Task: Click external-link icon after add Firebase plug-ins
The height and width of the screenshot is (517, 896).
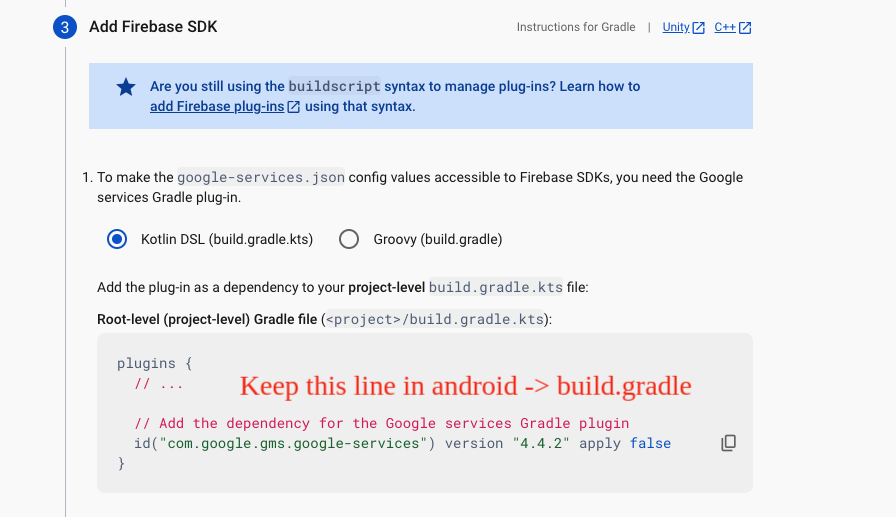Action: point(293,107)
